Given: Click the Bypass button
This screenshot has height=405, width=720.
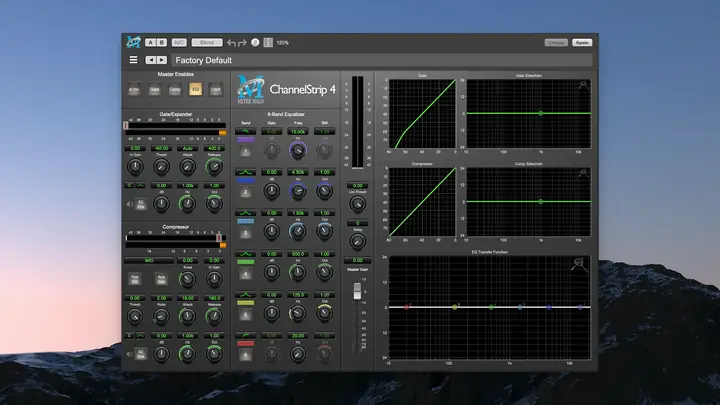Looking at the screenshot, I should (x=582, y=43).
